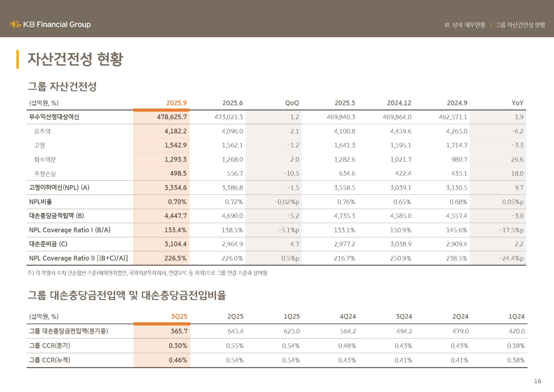Click the NPL Coverage Ratio I label
Screen dimensions: 554x392
tap(69, 230)
